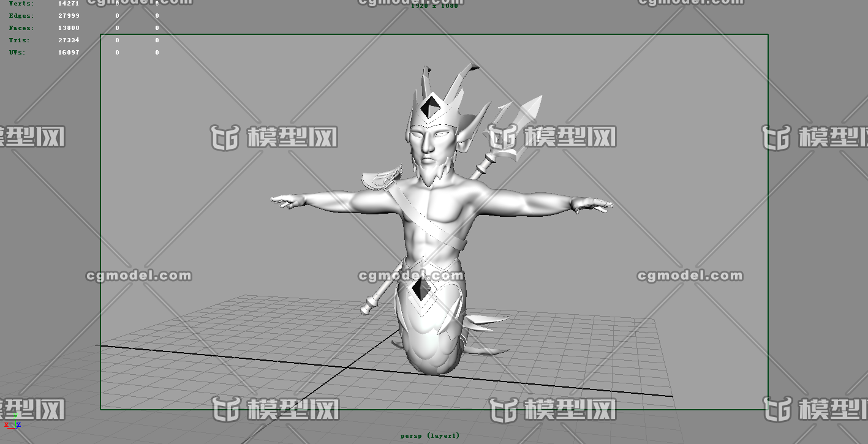Click the UVs count label
The width and height of the screenshot is (868, 444).
[x=17, y=53]
